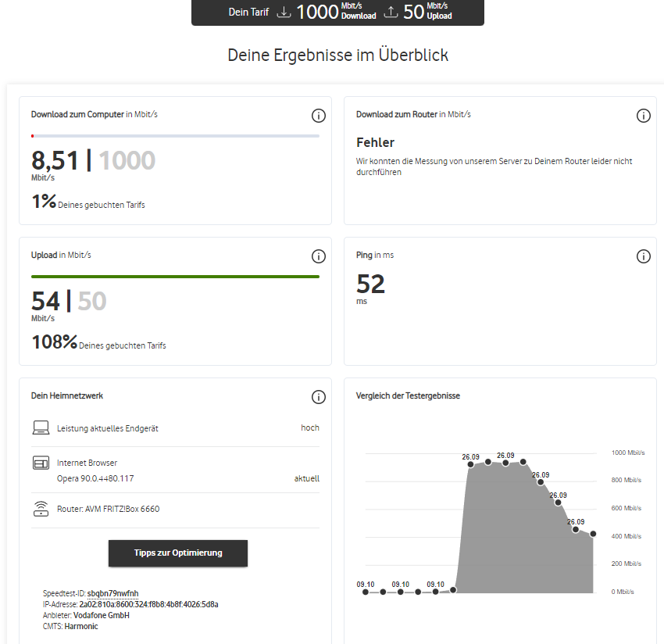Image resolution: width=664 pixels, height=644 pixels.
Task: Click the Upload card info icon
Action: [319, 256]
